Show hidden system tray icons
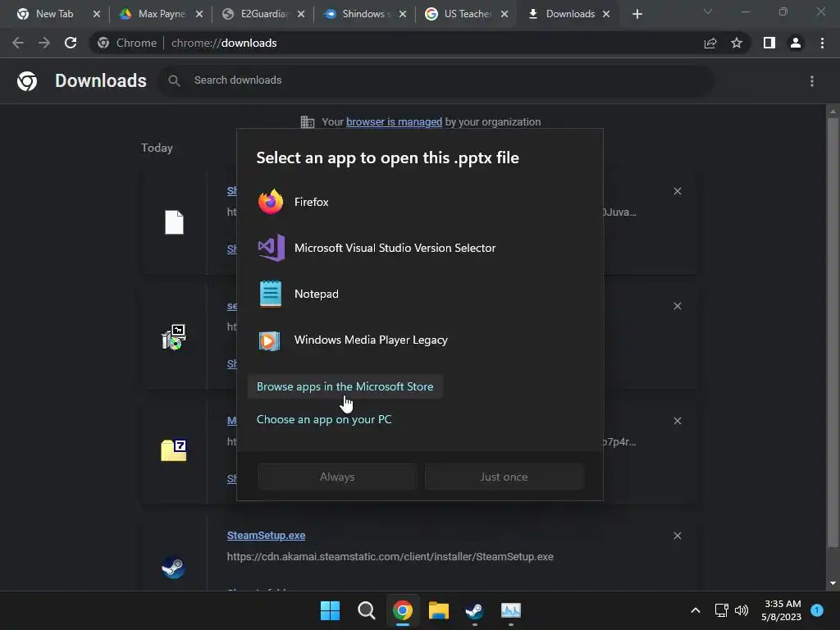The image size is (840, 630). (696, 610)
